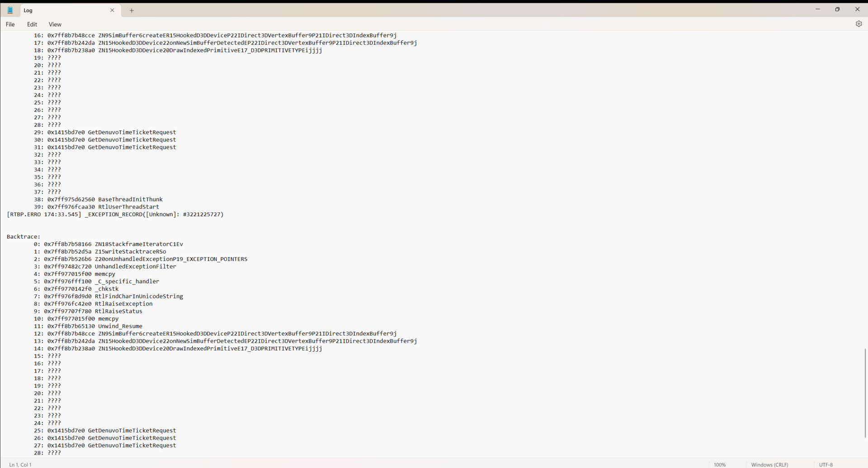Click line 17 onNewSimBufferDetected entry
The width and height of the screenshot is (868, 468).
point(226,43)
